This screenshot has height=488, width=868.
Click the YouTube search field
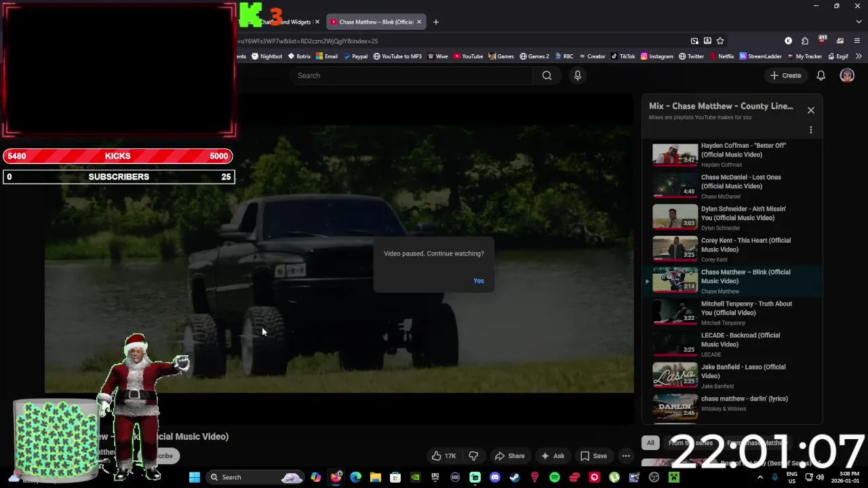tap(413, 76)
